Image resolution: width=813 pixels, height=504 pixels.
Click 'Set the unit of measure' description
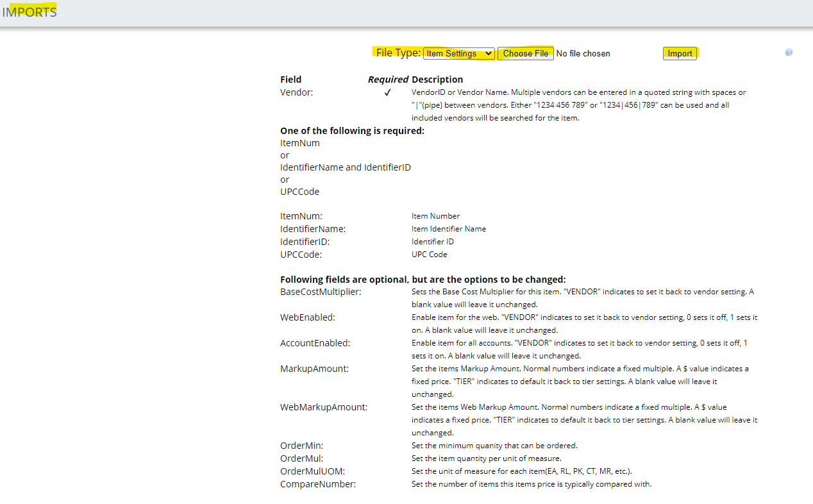[522, 471]
